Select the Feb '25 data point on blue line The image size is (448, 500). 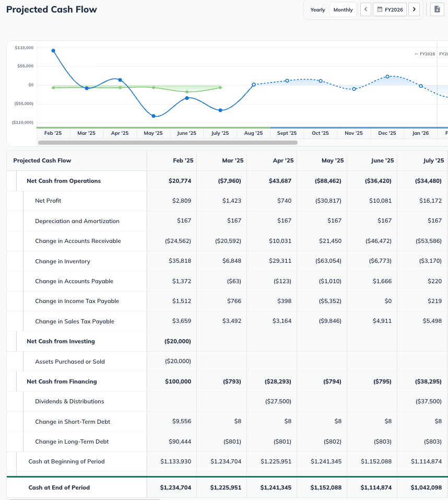[53, 51]
